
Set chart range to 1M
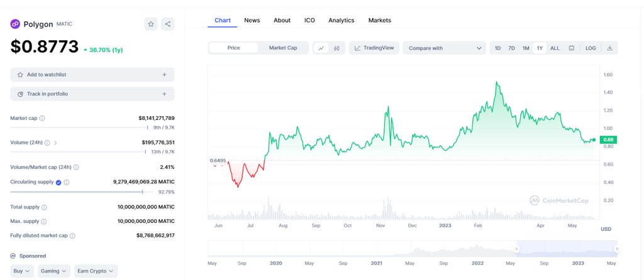pyautogui.click(x=526, y=48)
